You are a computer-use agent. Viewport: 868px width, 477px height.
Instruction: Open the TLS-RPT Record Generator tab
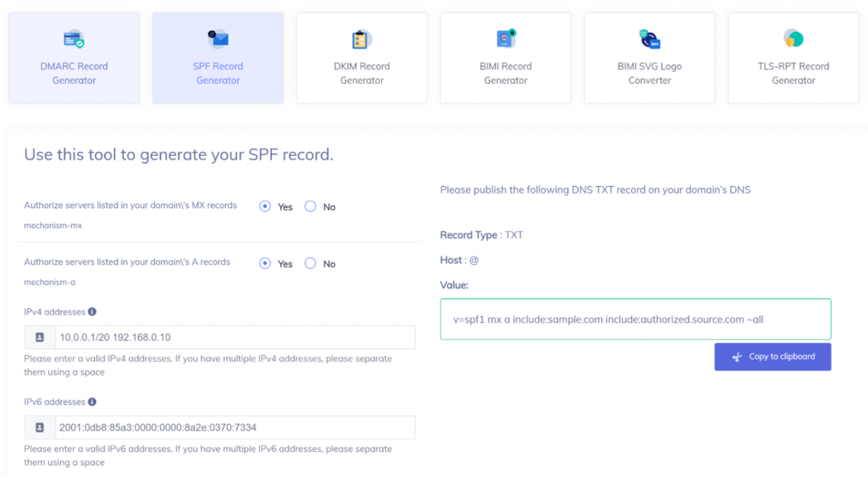point(793,58)
